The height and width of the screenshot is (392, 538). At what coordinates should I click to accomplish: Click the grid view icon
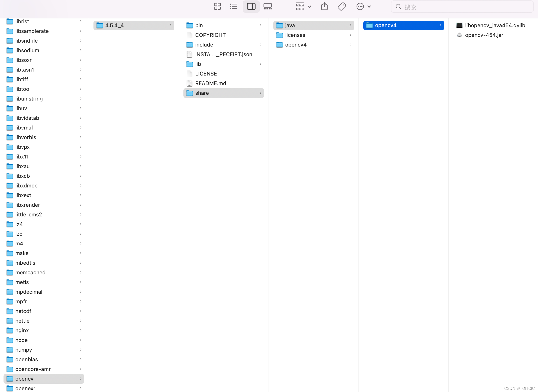pos(217,6)
